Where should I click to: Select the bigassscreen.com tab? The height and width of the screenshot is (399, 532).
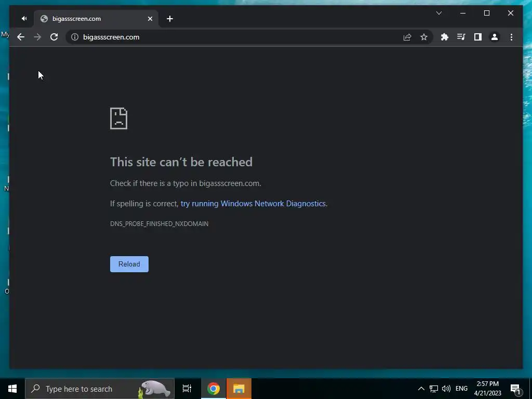tap(96, 19)
